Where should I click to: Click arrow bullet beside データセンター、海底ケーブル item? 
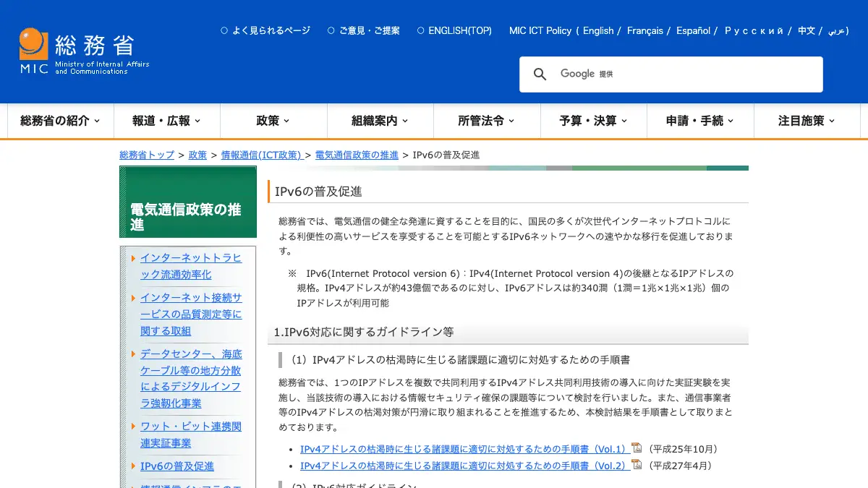(x=134, y=354)
